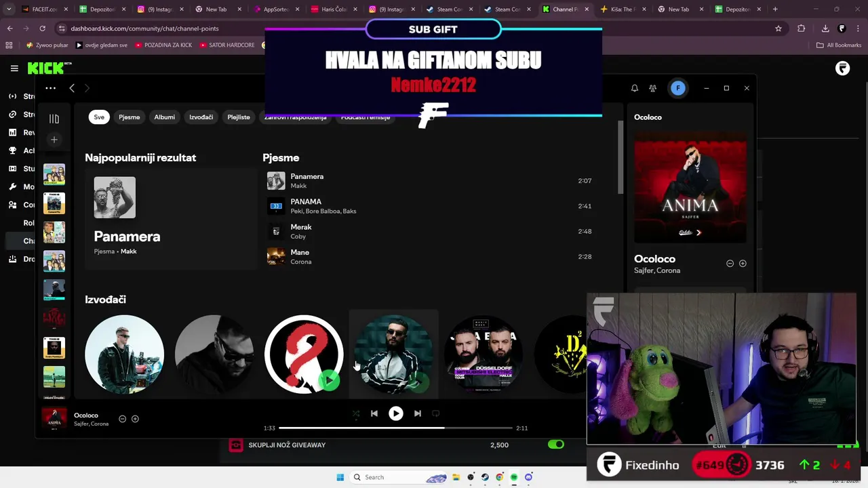The image size is (868, 488).
Task: Open browser tab search dropdown arrow
Action: pyautogui.click(x=8, y=9)
